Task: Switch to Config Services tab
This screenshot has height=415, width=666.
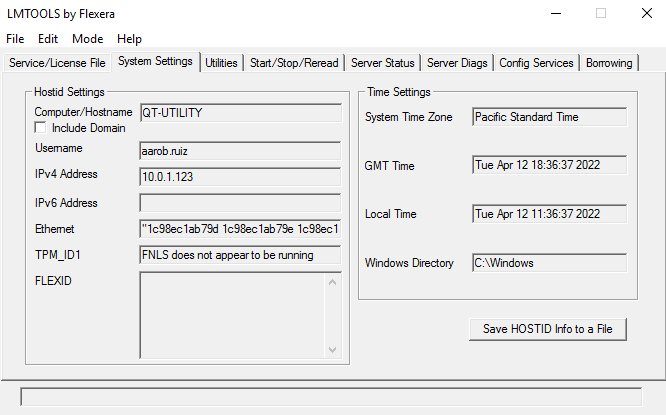Action: pos(536,63)
